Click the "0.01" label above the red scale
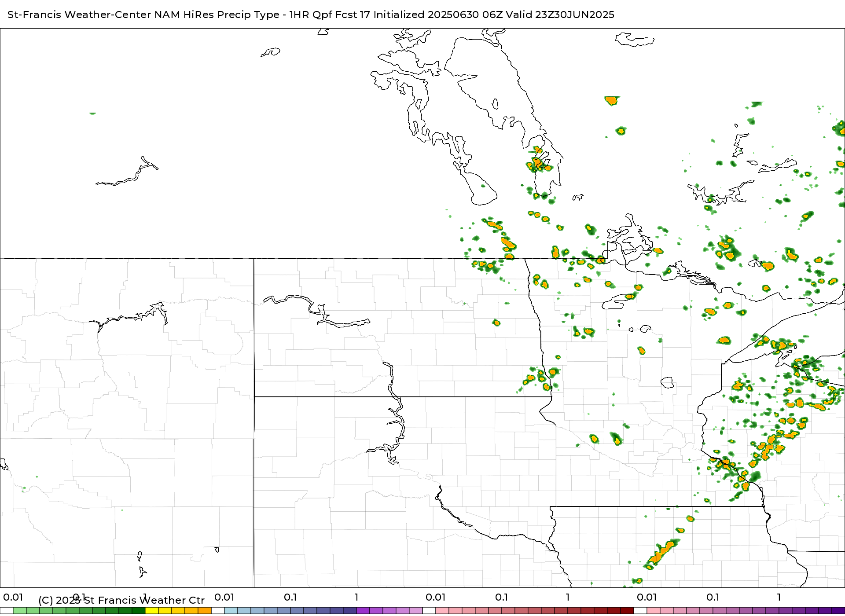Viewport: 845px width, 616px height. (x=436, y=597)
